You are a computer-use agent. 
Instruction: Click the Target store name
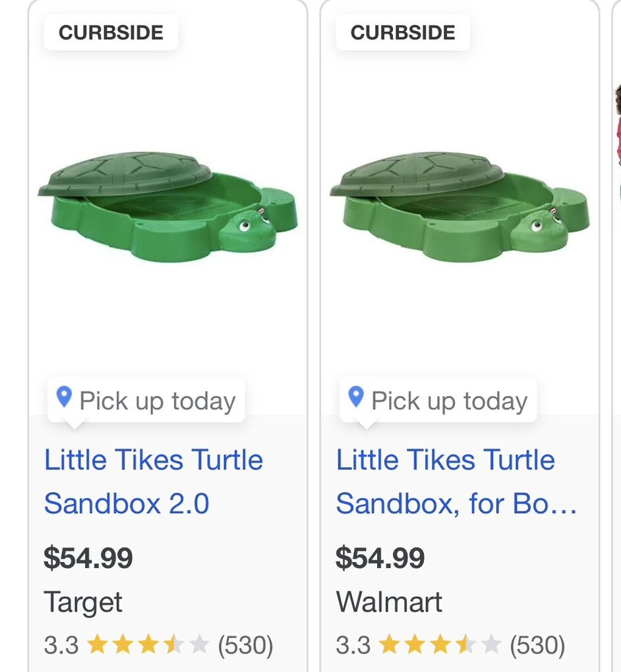pyautogui.click(x=83, y=602)
